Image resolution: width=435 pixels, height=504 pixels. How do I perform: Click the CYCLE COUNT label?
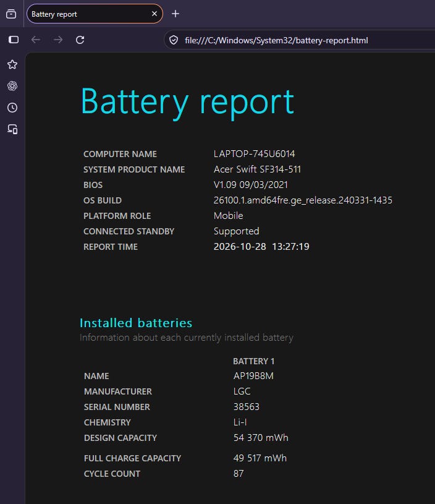click(112, 474)
